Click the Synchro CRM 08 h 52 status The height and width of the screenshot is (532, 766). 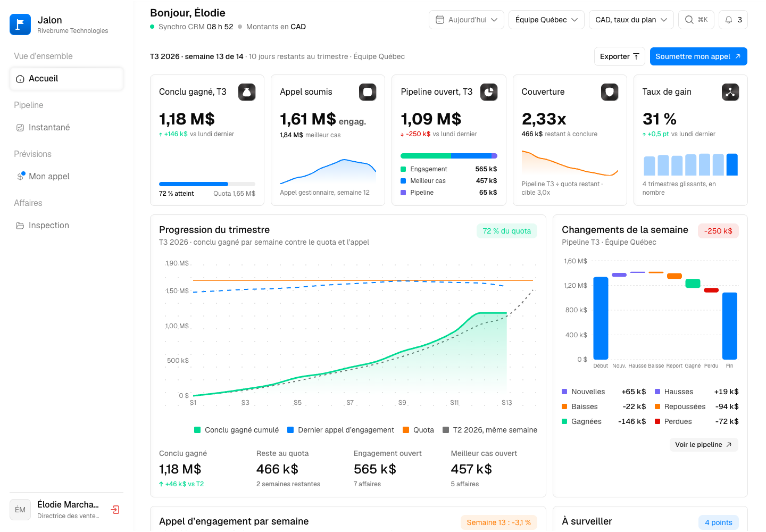point(191,27)
